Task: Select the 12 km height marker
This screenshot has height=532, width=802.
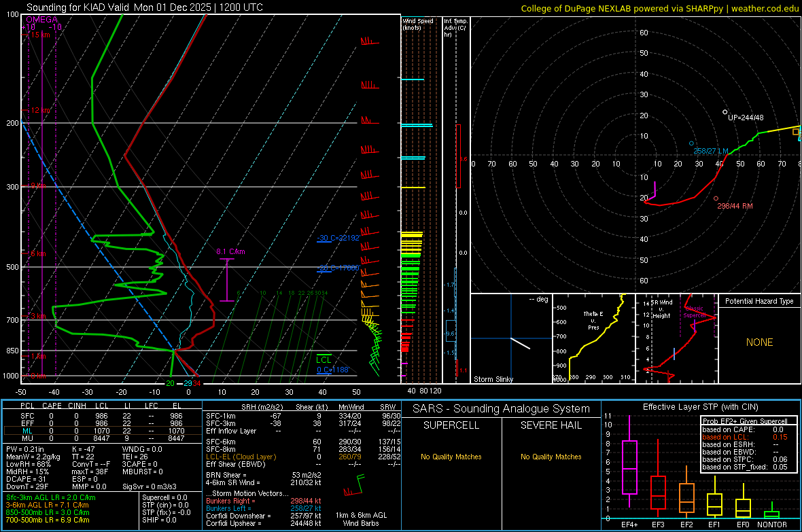Action: (39, 111)
